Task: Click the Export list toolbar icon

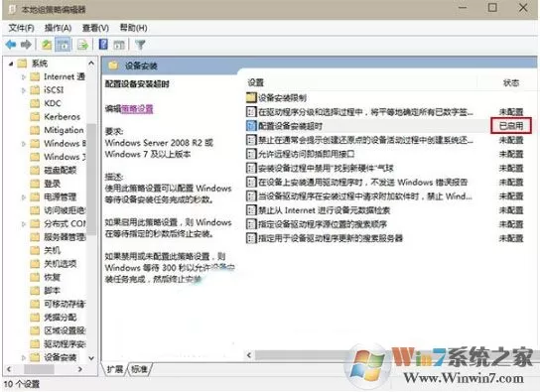Action: pyautogui.click(x=83, y=45)
